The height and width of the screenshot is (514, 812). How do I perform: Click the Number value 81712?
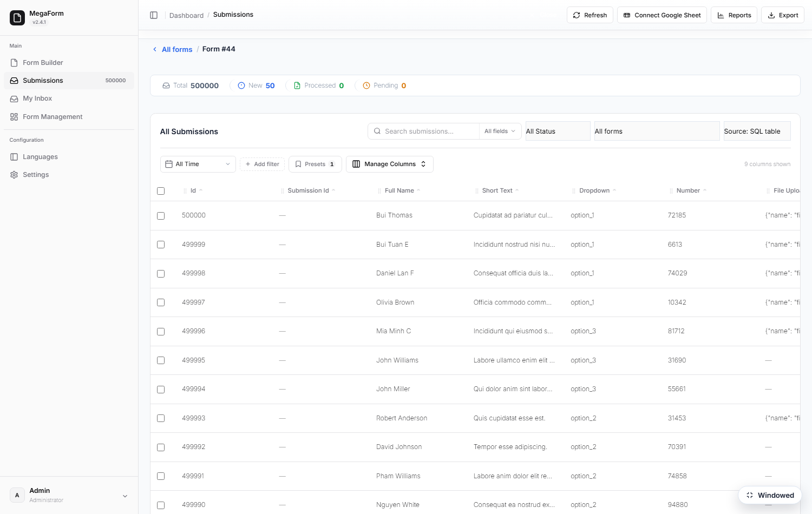[x=676, y=331]
